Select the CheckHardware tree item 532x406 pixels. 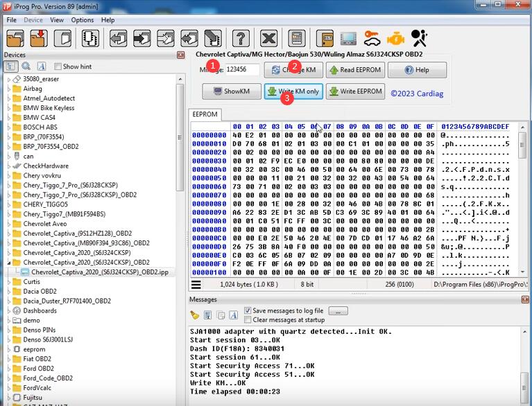pyautogui.click(x=46, y=166)
